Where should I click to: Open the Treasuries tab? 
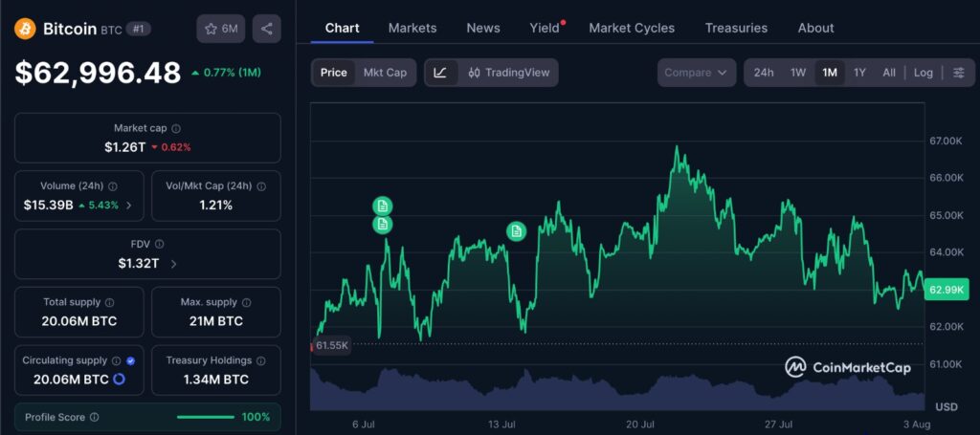pos(736,28)
